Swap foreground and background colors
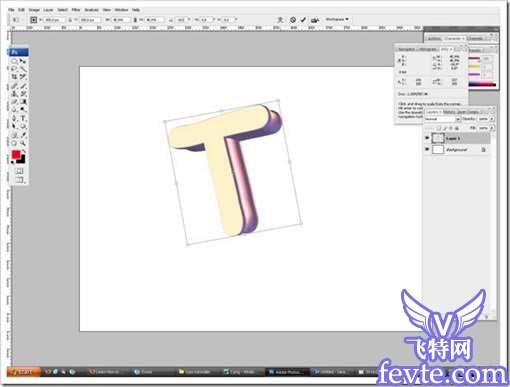 24,151
